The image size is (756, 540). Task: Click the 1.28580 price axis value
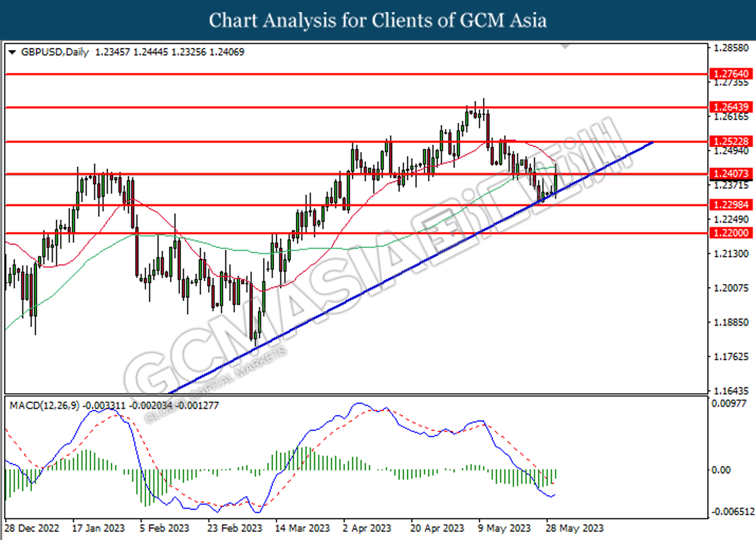pos(731,48)
